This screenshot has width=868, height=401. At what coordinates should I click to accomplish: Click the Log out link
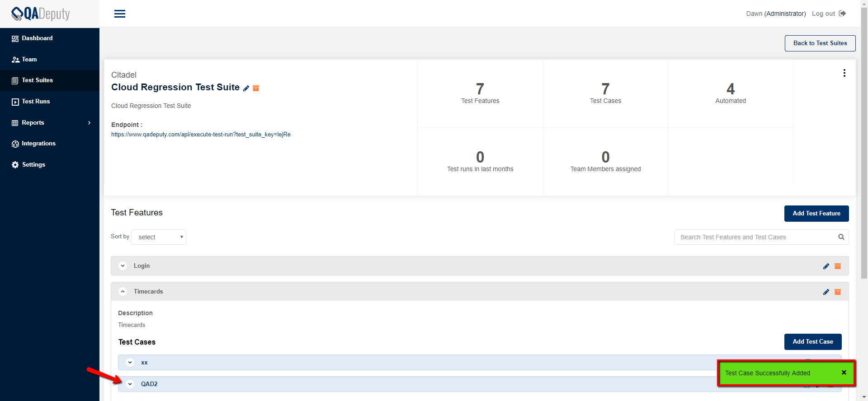[x=823, y=14]
